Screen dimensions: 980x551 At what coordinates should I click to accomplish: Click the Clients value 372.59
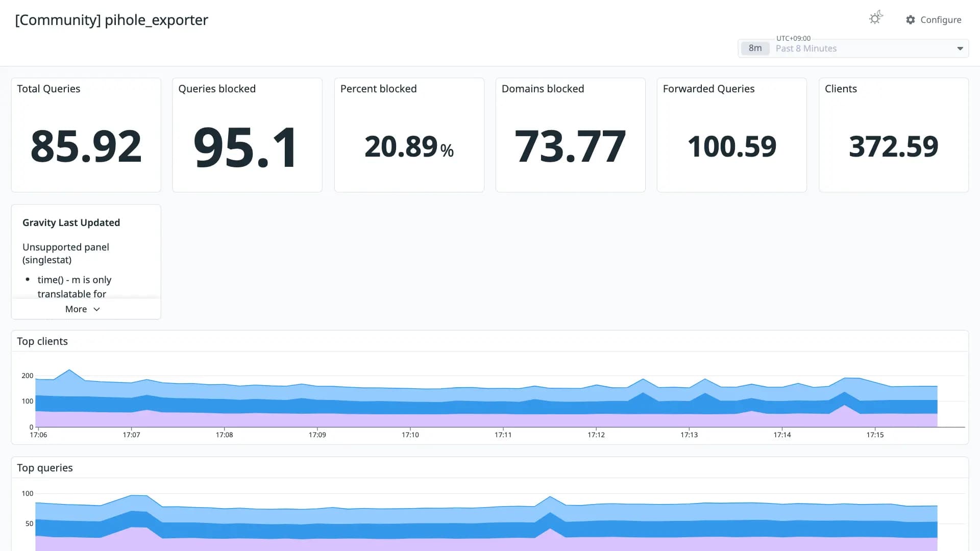pos(894,147)
